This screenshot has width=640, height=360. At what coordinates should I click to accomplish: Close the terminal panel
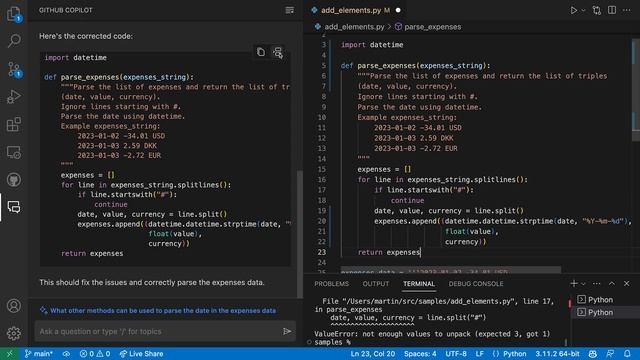(x=627, y=283)
